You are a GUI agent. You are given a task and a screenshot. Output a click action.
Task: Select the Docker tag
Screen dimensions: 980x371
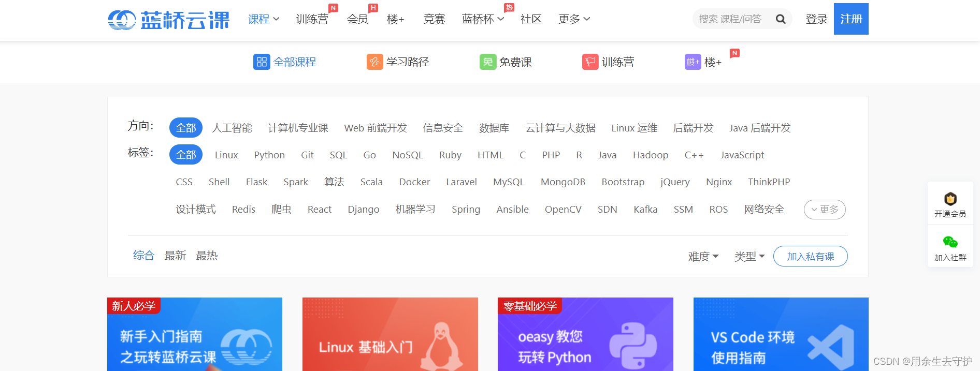point(414,182)
